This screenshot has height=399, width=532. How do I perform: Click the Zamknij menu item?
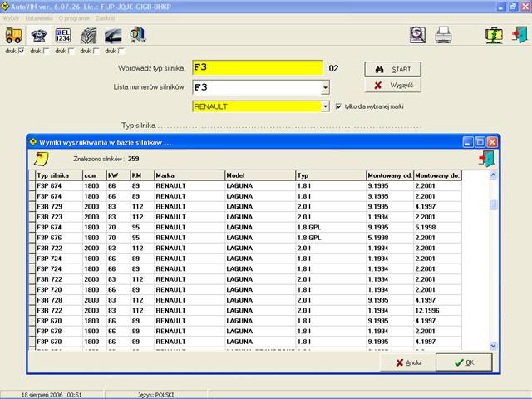click(105, 18)
